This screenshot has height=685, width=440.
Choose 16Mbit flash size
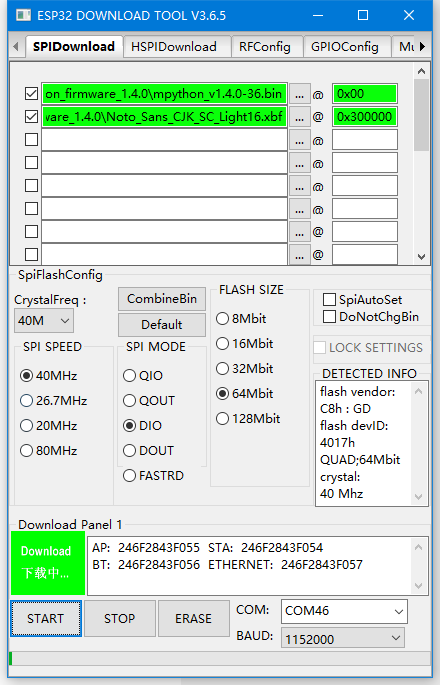(x=244, y=344)
